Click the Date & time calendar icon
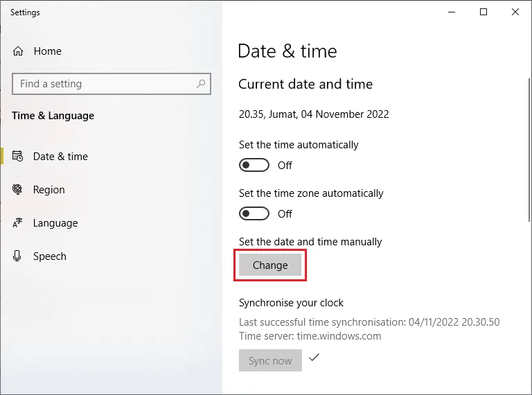This screenshot has width=532, height=395. [x=17, y=156]
